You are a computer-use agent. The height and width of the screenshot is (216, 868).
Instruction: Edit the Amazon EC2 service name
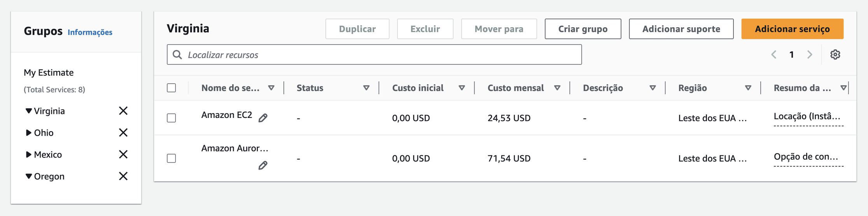[263, 118]
